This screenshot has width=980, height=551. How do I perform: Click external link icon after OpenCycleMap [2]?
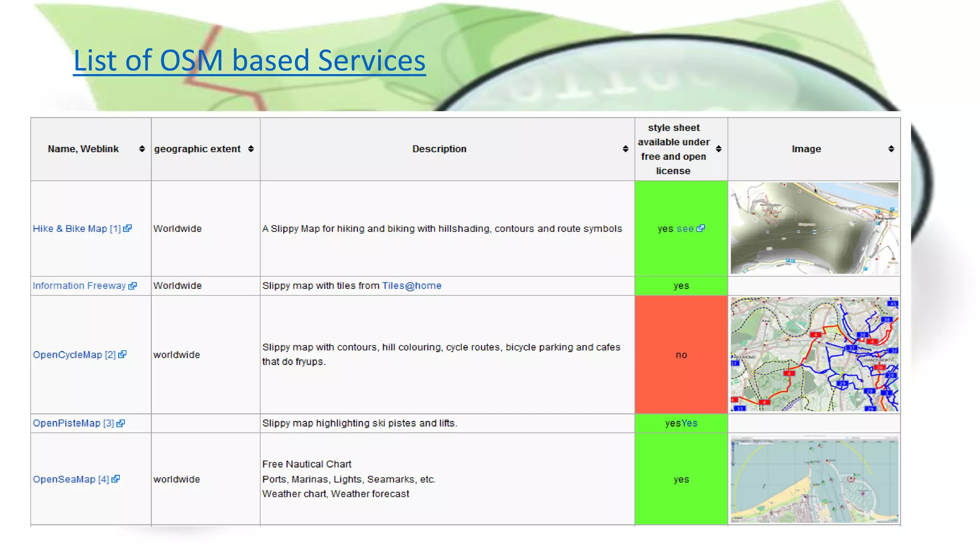[122, 354]
